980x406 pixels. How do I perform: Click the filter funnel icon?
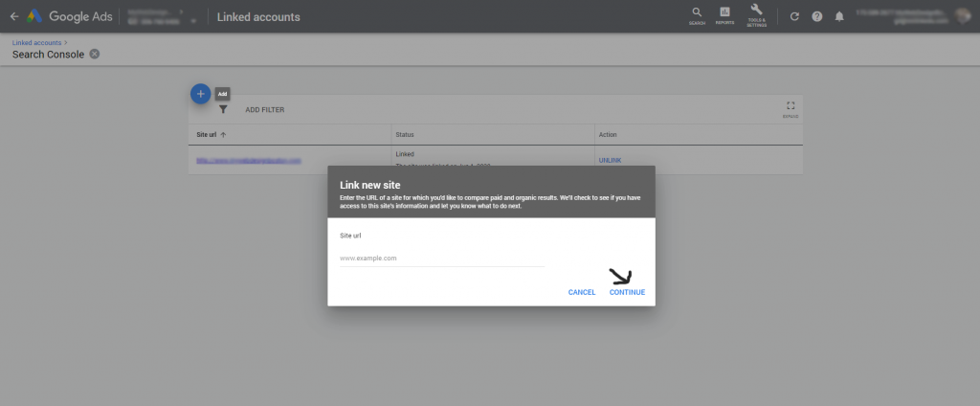tap(223, 110)
